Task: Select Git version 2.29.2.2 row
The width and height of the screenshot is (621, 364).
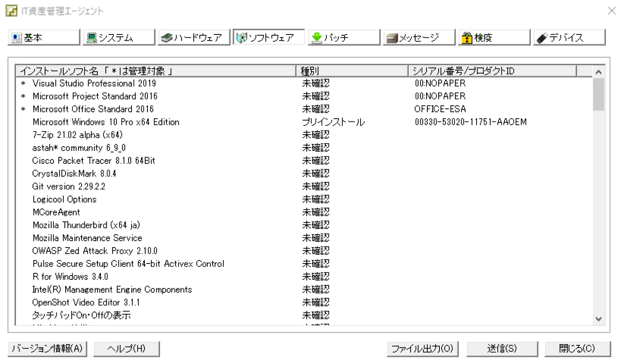Action: click(x=304, y=186)
